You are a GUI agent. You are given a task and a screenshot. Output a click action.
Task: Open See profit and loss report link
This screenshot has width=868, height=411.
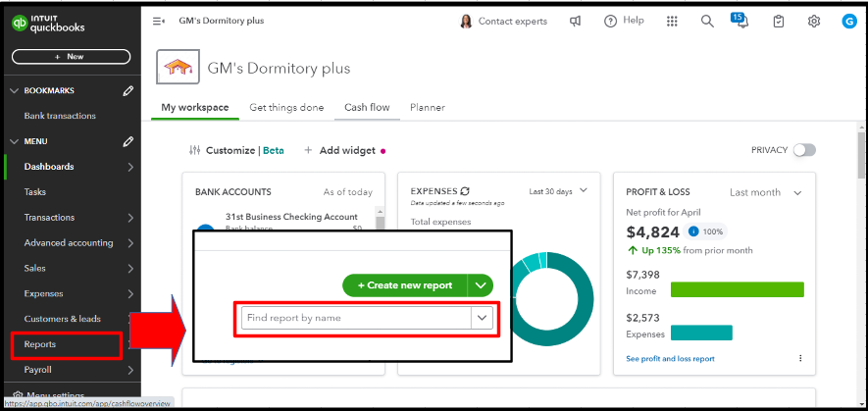pos(670,359)
